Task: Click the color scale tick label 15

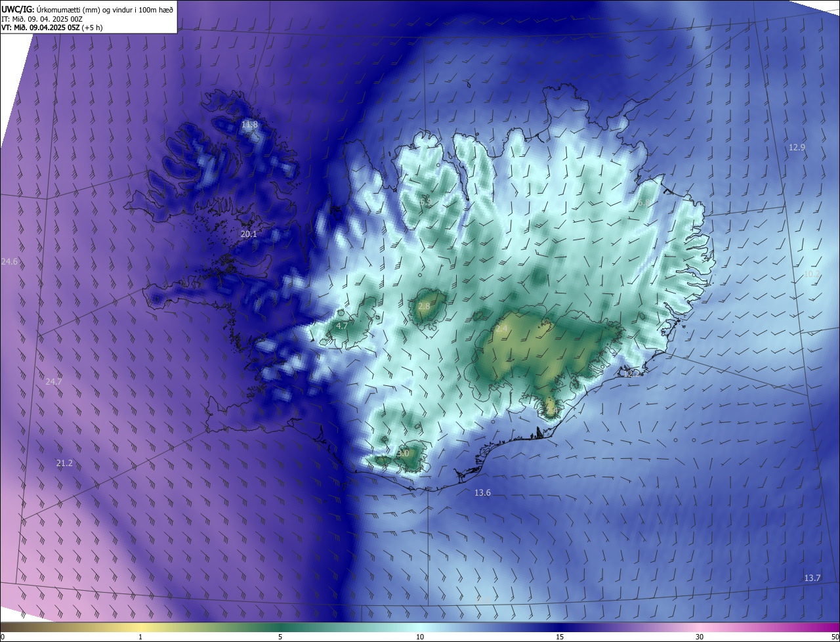Action: [560, 637]
